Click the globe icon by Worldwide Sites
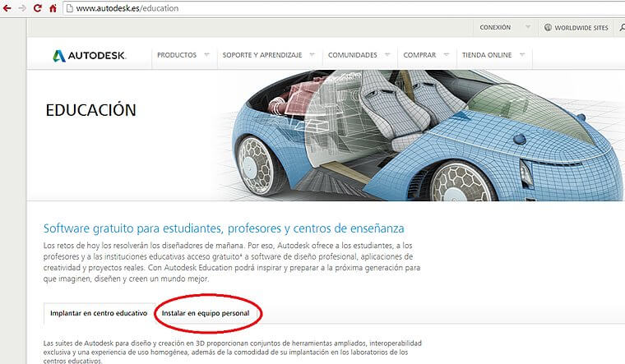Viewport: 625px width, 364px height. 548,27
